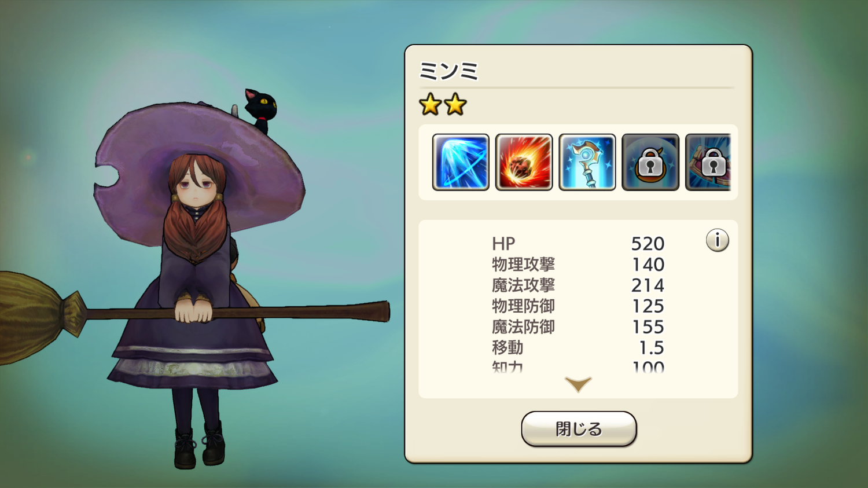
Task: Open the stats info (i) icon
Action: tap(717, 240)
